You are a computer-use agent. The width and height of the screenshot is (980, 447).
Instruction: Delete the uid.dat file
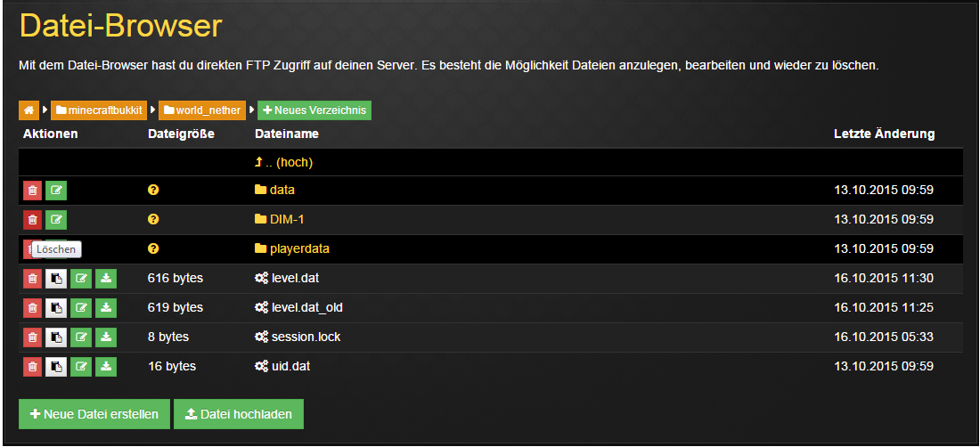tap(32, 367)
